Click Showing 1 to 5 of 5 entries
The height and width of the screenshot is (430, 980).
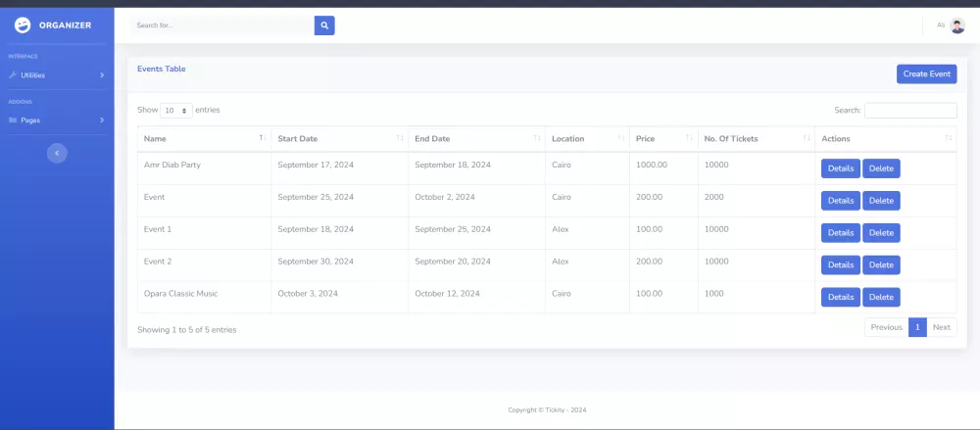(x=187, y=330)
